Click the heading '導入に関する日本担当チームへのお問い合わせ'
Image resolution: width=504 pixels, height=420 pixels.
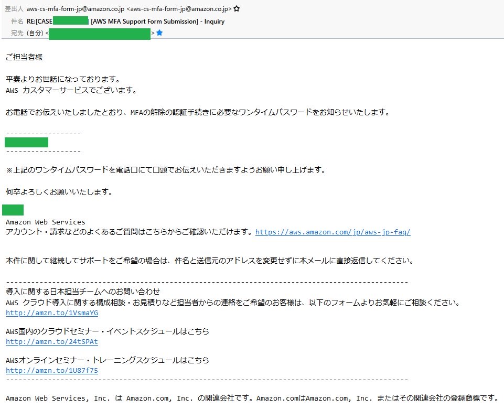83,292
